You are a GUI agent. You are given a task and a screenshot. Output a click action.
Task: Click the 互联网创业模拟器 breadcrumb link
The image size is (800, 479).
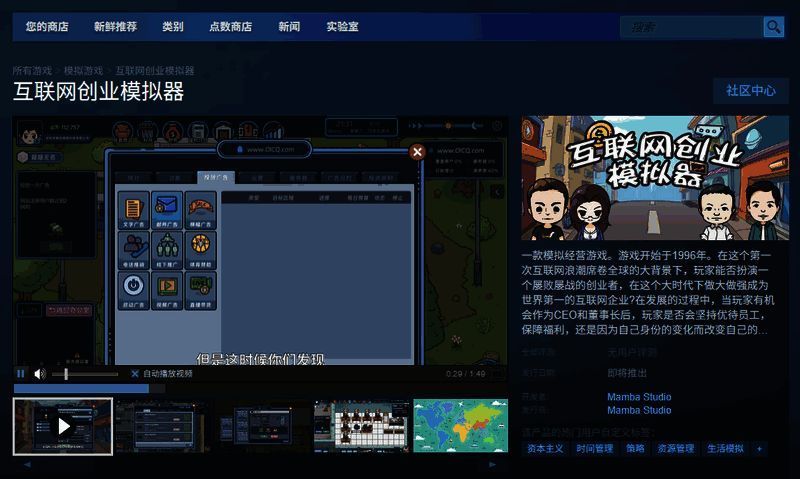[155, 70]
